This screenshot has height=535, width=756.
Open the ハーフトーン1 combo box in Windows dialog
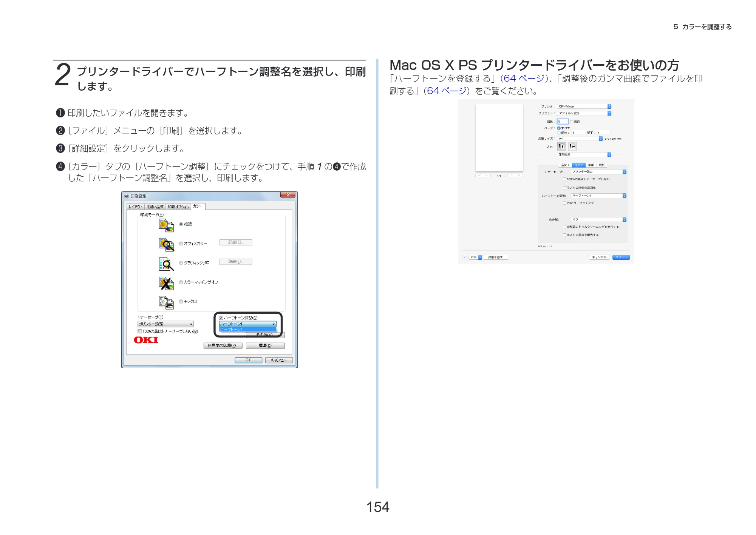[248, 324]
